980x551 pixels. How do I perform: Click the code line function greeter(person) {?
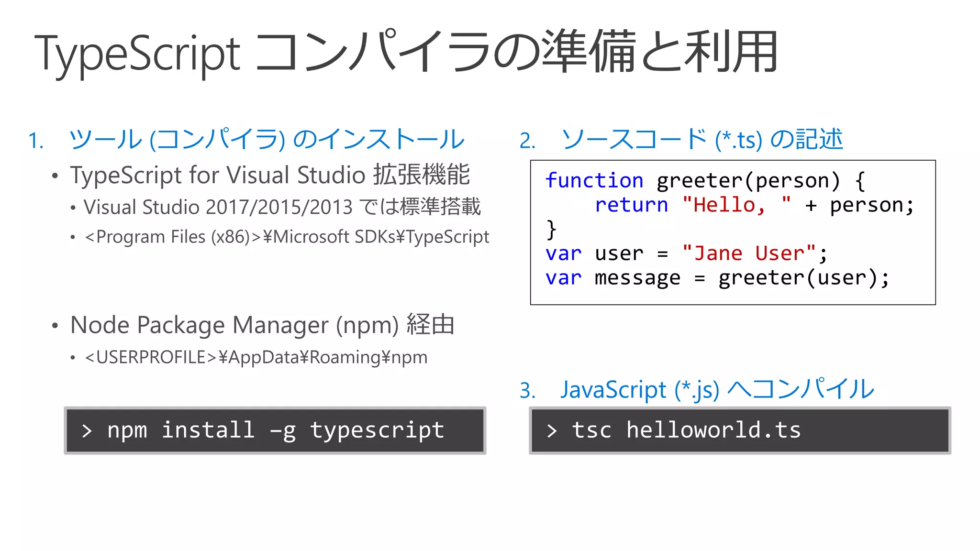705,181
